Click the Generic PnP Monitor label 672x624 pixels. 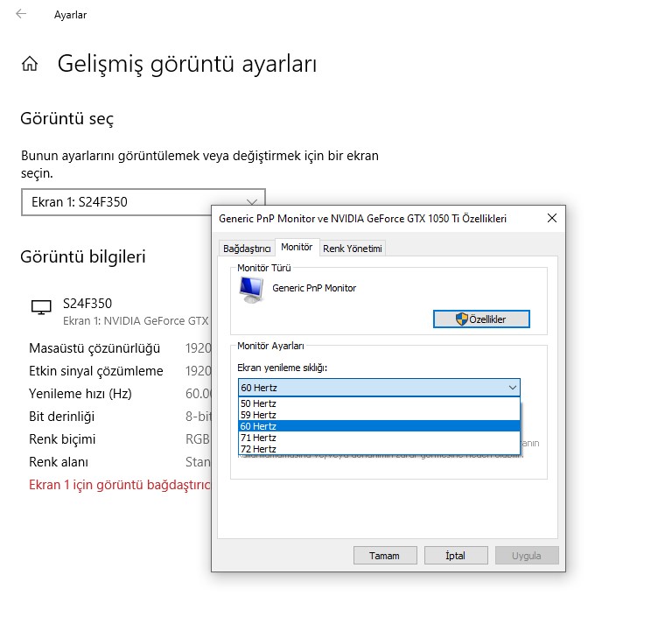[x=314, y=288]
